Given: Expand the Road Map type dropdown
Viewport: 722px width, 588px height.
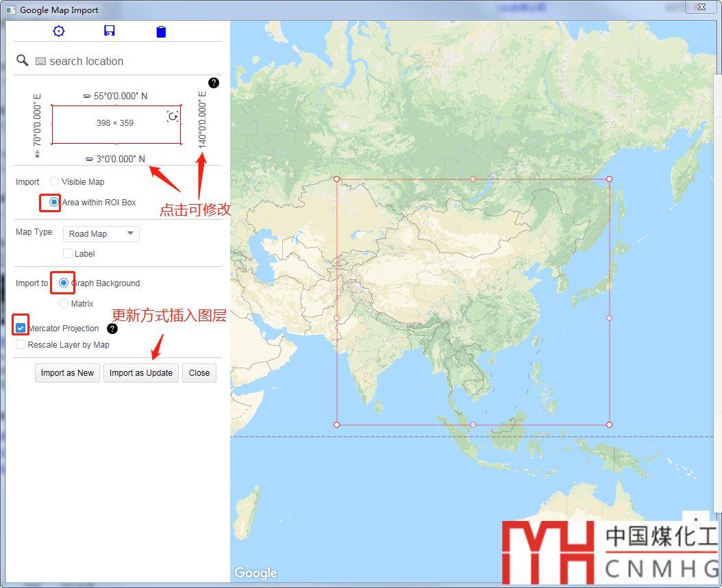Looking at the screenshot, I should [x=101, y=234].
